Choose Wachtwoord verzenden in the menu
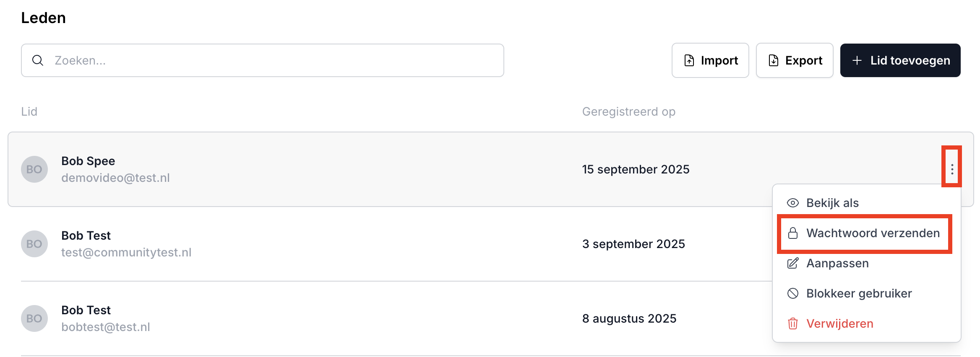This screenshot has width=980, height=357. pos(873,233)
